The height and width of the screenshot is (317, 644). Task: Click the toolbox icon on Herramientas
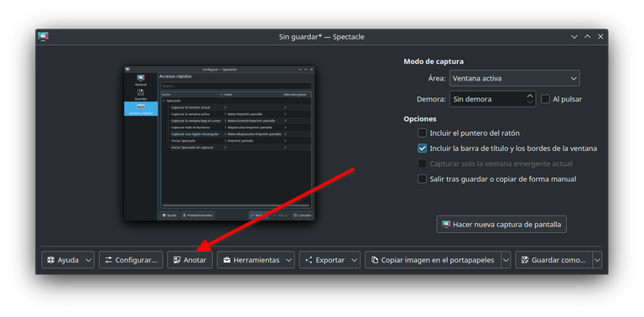click(x=226, y=260)
